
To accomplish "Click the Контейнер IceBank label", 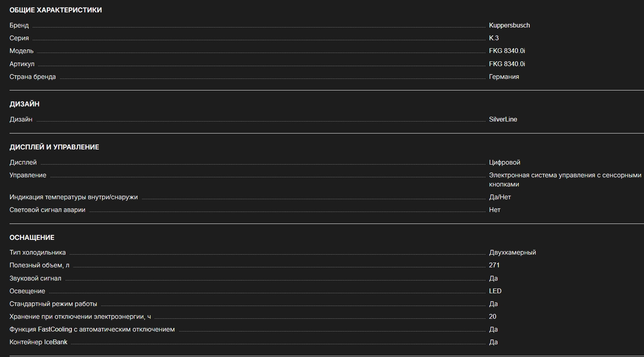I will coord(38,342).
